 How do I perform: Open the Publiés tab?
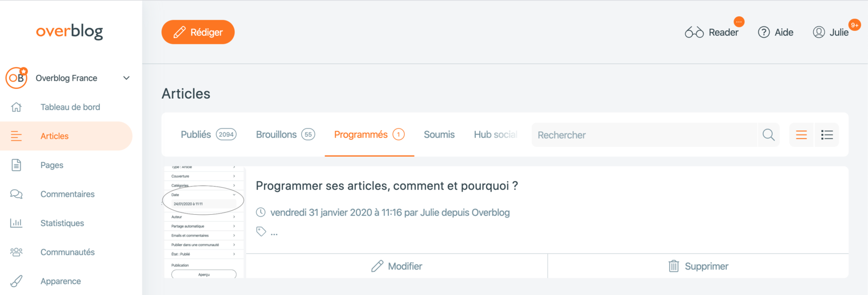coord(208,134)
